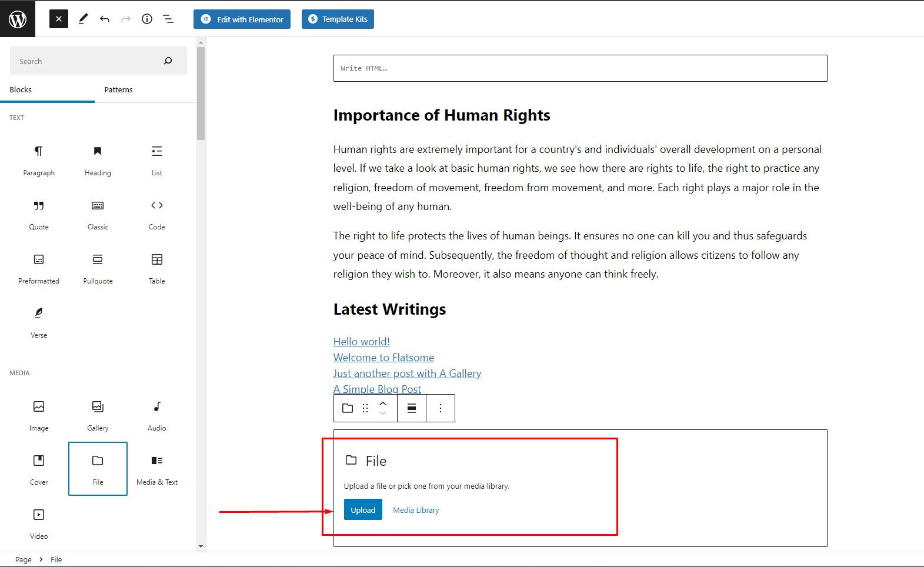Screen dimensions: 924x567
Task: Insert a Code block
Action: coord(157,214)
